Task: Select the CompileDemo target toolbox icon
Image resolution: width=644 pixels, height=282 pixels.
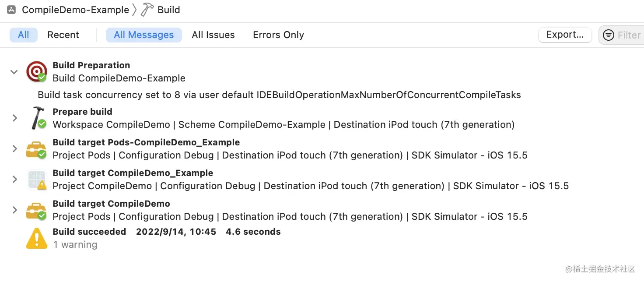Action: [37, 210]
